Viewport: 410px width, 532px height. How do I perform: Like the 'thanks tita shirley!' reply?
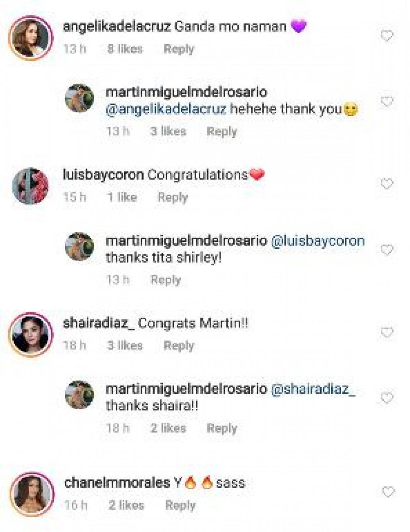[387, 250]
